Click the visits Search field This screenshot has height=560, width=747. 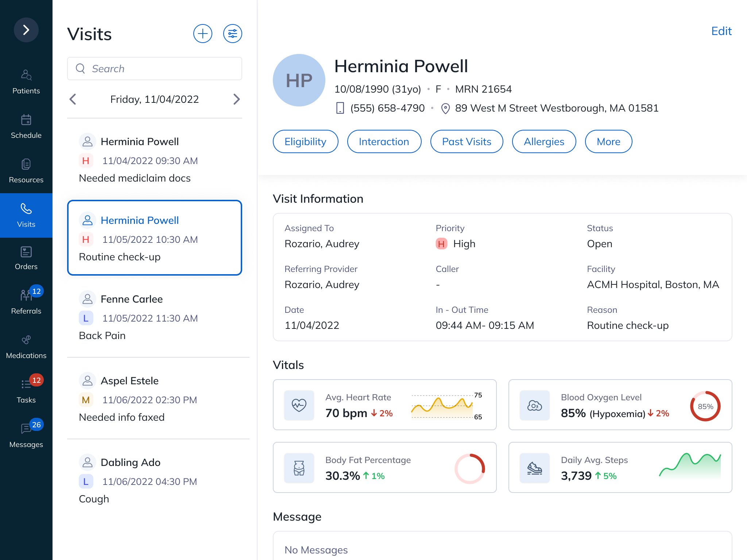[x=155, y=69]
